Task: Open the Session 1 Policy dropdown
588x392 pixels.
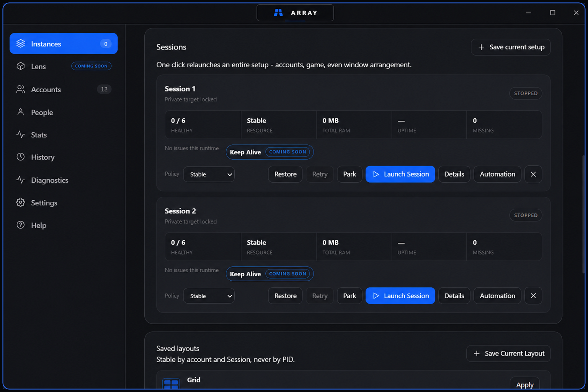Action: pos(209,174)
